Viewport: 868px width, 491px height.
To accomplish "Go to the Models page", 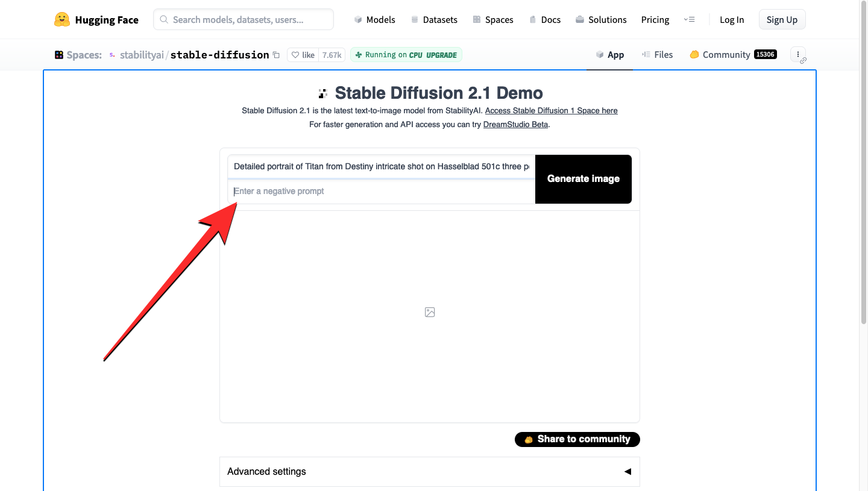I will (x=375, y=20).
